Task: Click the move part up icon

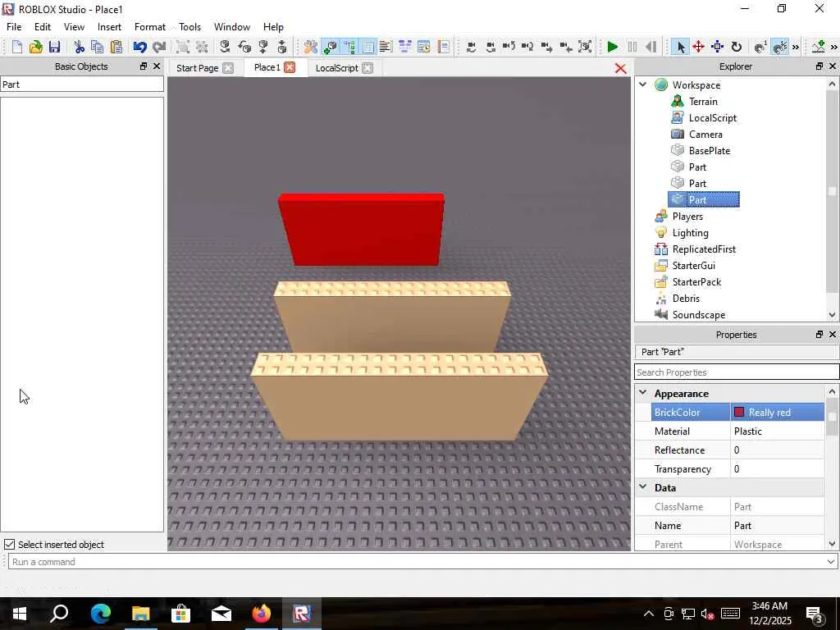Action: pyautogui.click(x=263, y=47)
